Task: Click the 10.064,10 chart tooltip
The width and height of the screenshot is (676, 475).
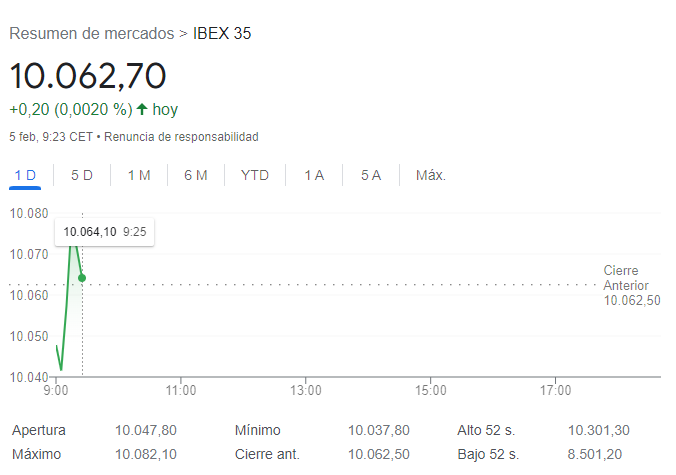Action: [104, 232]
